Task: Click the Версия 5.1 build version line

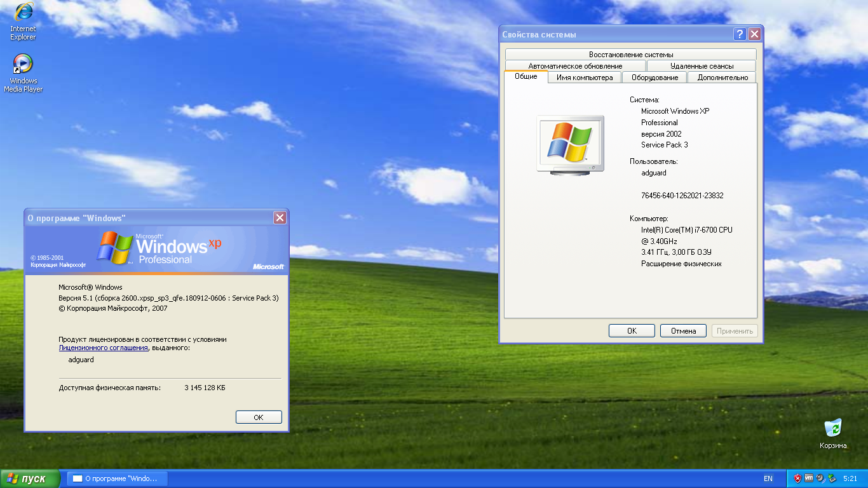Action: tap(168, 298)
